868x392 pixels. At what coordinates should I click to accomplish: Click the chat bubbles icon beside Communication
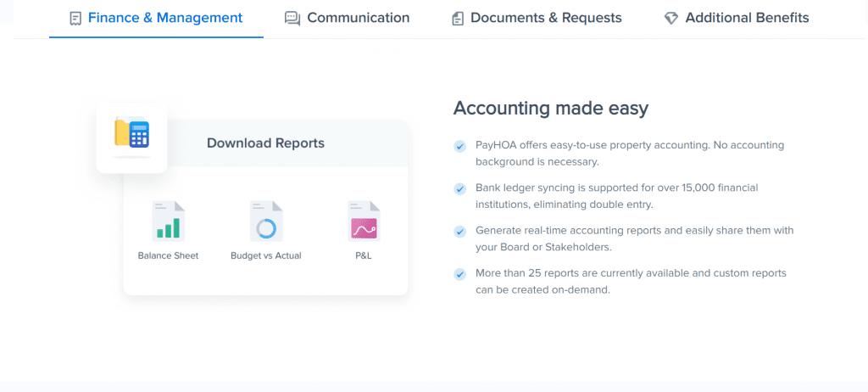pos(292,19)
